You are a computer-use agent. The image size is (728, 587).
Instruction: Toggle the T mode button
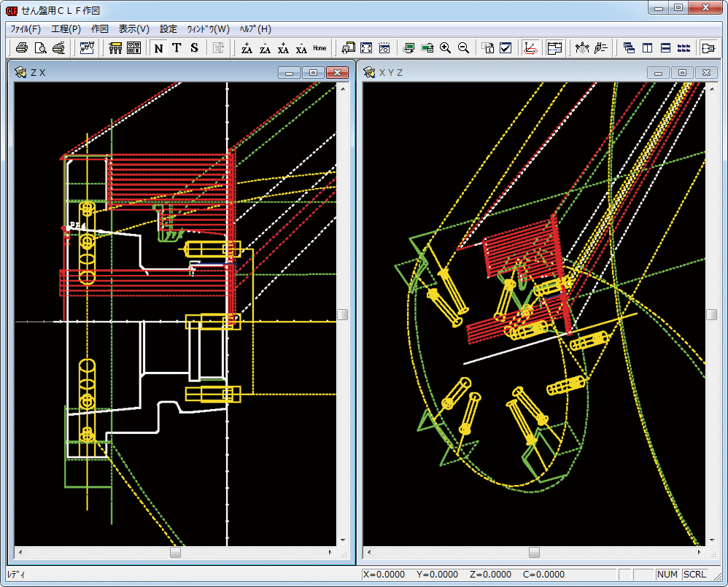[x=177, y=48]
